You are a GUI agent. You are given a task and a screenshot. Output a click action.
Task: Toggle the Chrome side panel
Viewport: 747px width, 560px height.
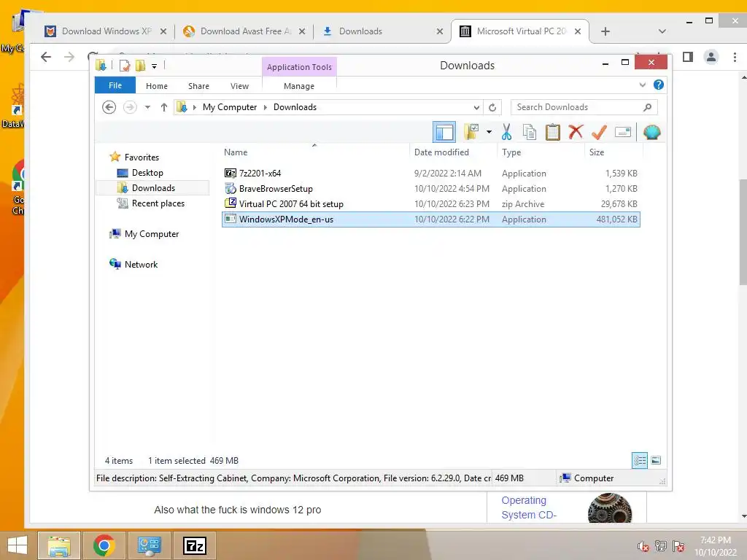pos(687,57)
